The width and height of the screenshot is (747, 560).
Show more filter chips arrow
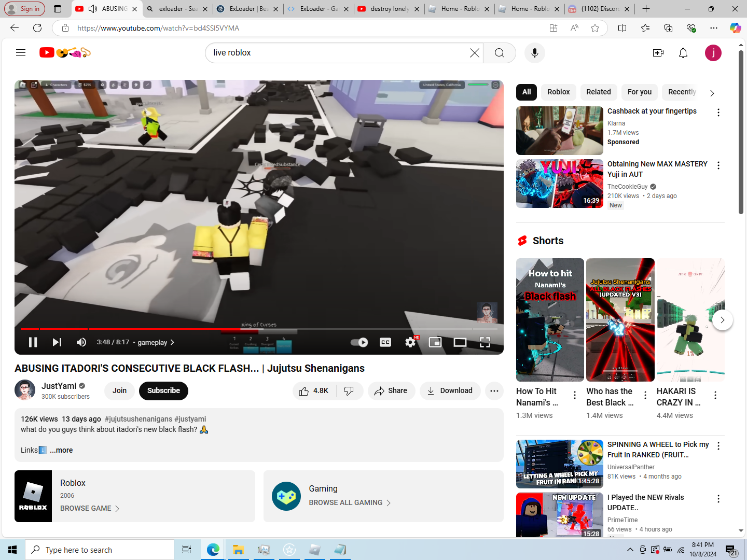coord(712,93)
